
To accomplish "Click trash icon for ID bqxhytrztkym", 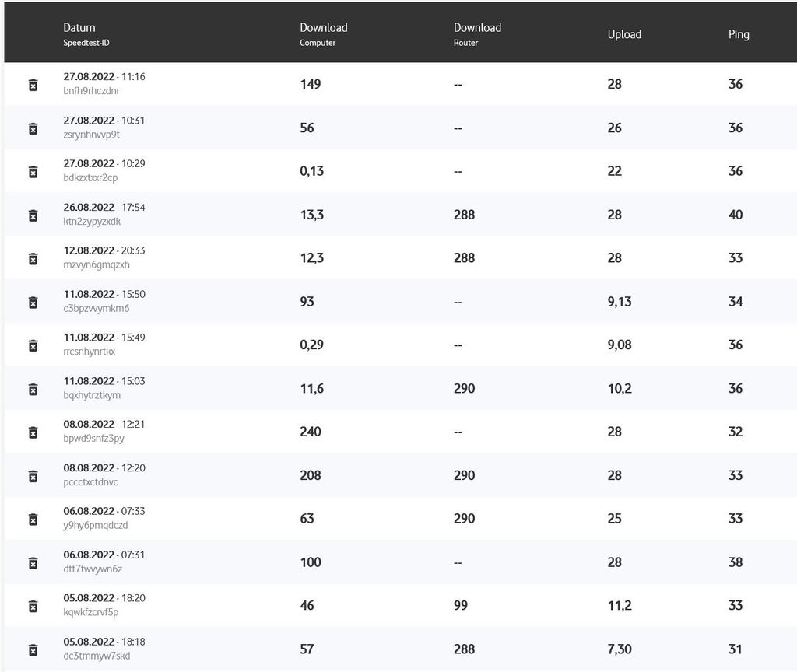I will coord(33,389).
